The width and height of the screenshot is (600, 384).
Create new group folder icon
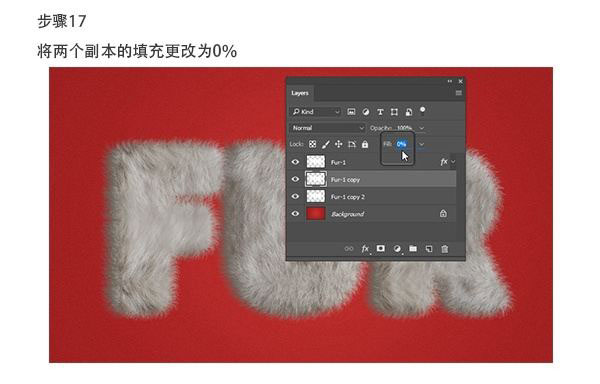(413, 249)
